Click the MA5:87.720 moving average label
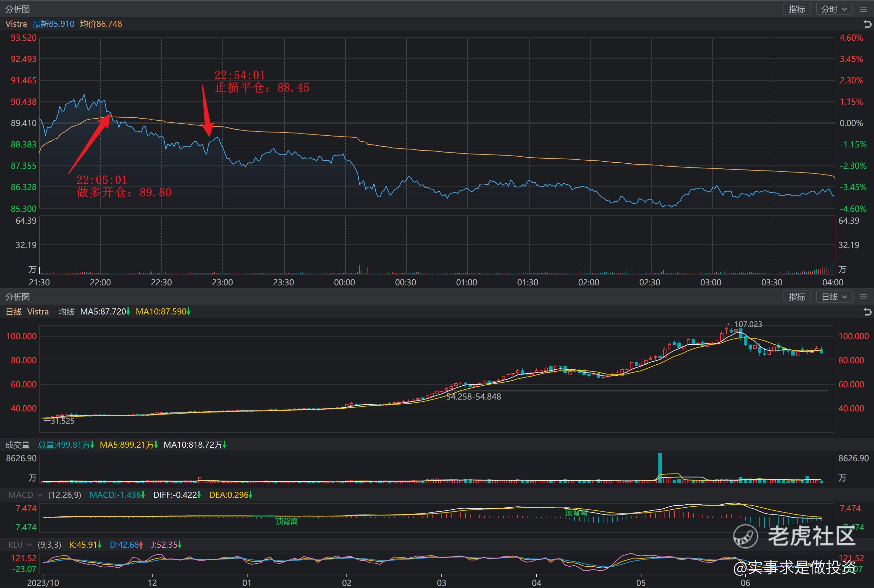874x588 pixels. click(x=105, y=312)
